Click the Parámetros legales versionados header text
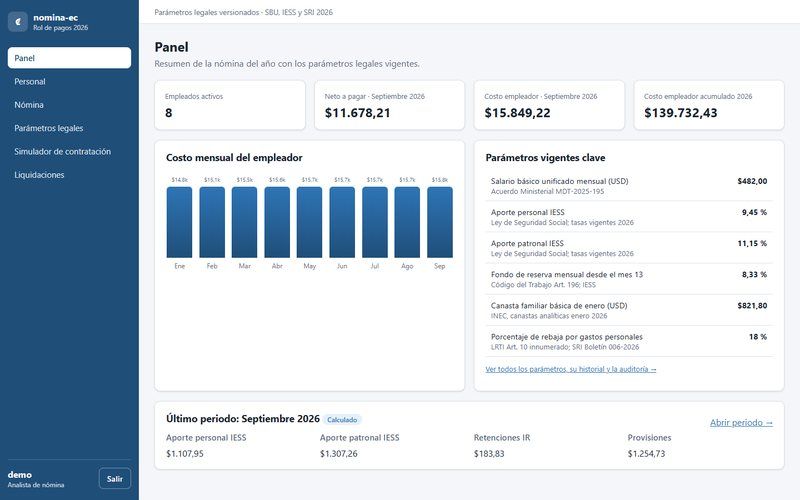This screenshot has height=500, width=800. coord(243,12)
